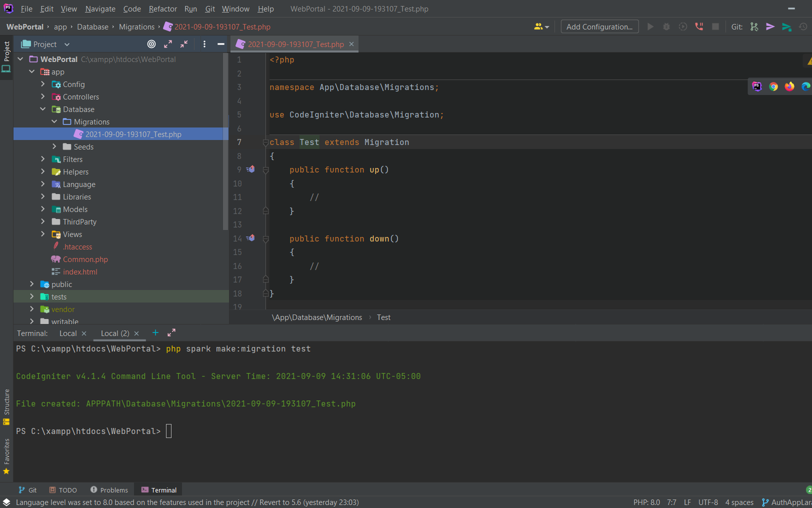Viewport: 812px width, 508px height.
Task: Update project from Git
Action: tap(754, 26)
